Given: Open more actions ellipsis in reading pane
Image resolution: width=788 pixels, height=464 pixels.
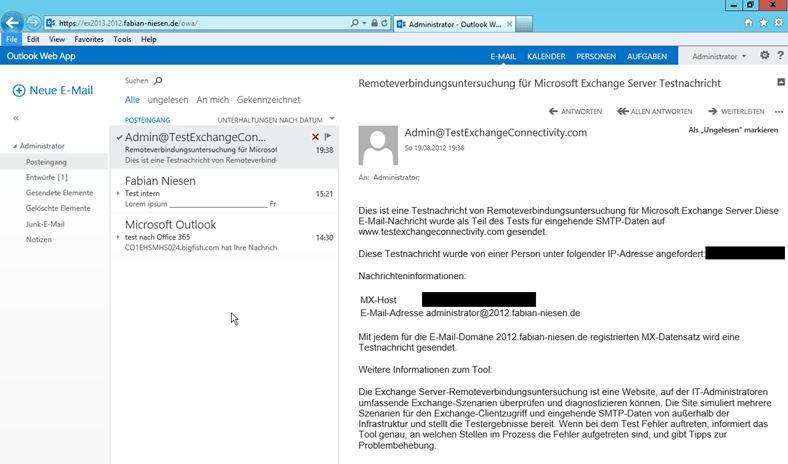Looking at the screenshot, I should (x=779, y=112).
